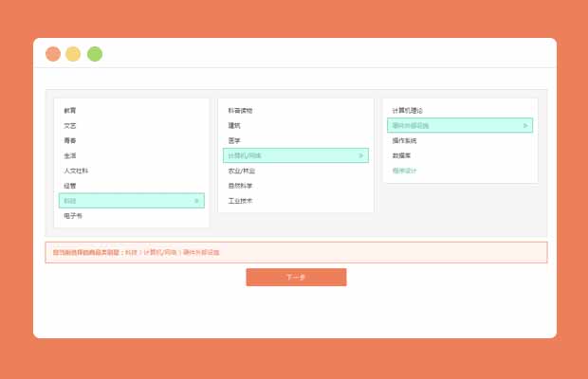Screen dimensions: 588x379
Task: Choose the 自然科学 subcategory
Action: point(240,186)
